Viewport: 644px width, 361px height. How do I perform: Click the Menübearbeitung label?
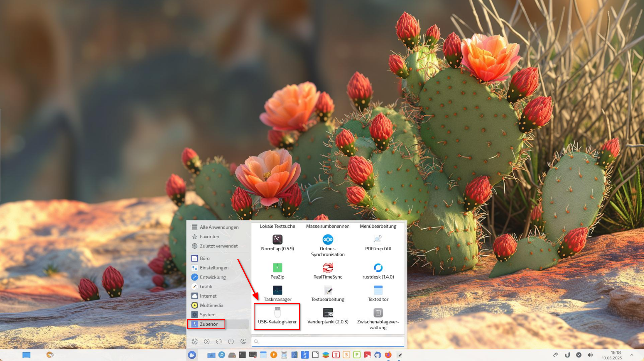(x=378, y=226)
